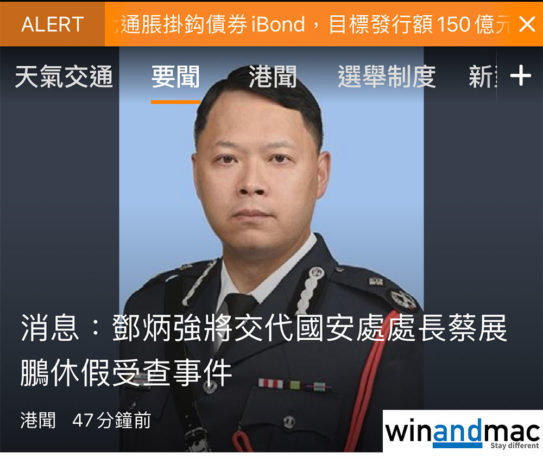Switch to the 港聞 tab
The height and width of the screenshot is (458, 543).
(273, 77)
